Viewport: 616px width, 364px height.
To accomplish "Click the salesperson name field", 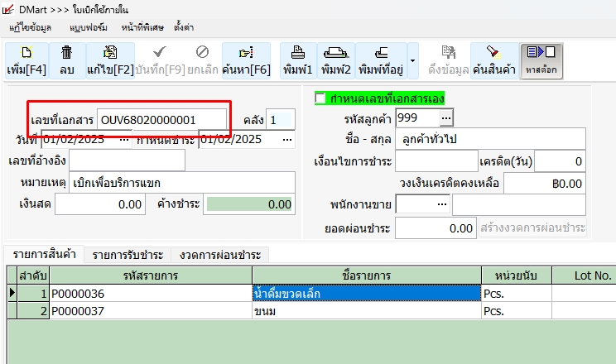I will pyautogui.click(x=518, y=204).
